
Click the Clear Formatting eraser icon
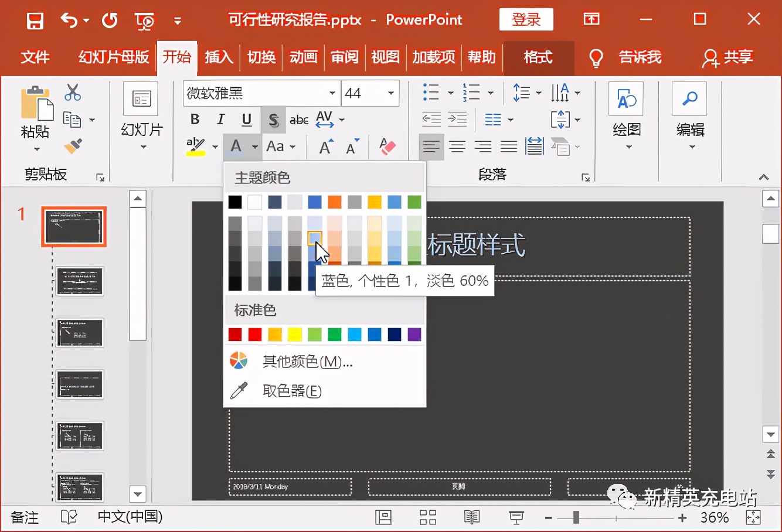point(387,146)
